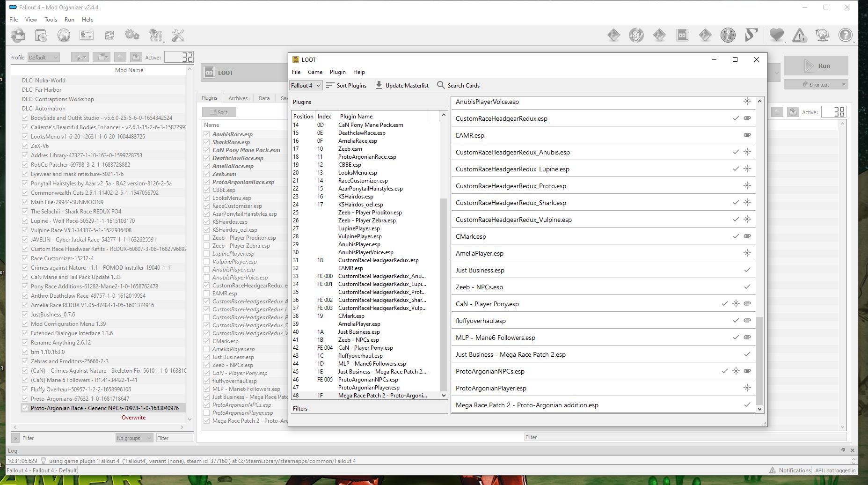Open Mod Organizer Tools menu
Image resolution: width=868 pixels, height=485 pixels.
(51, 20)
